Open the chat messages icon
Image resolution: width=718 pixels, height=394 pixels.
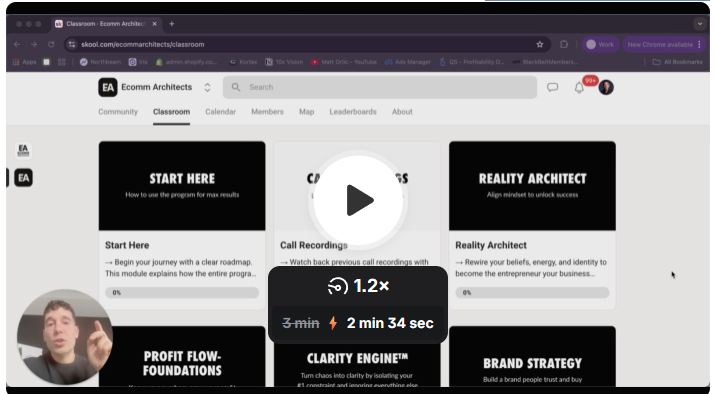tap(553, 87)
